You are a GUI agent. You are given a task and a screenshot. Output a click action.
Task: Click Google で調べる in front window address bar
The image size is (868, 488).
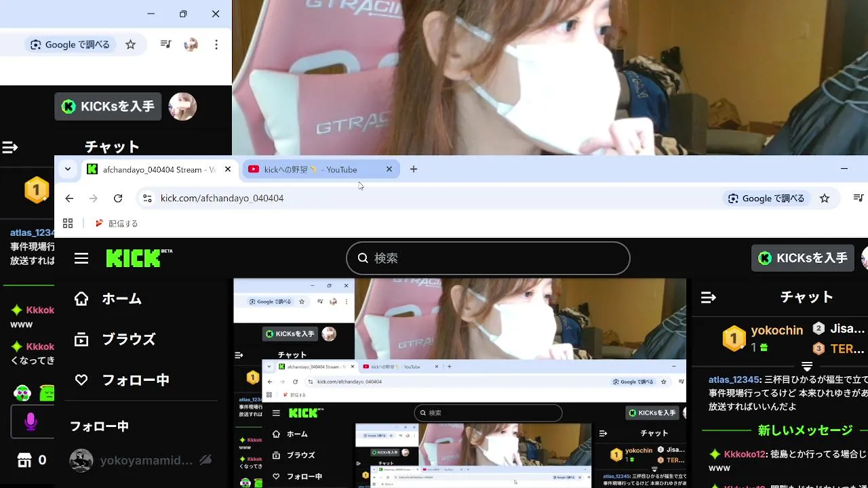766,199
